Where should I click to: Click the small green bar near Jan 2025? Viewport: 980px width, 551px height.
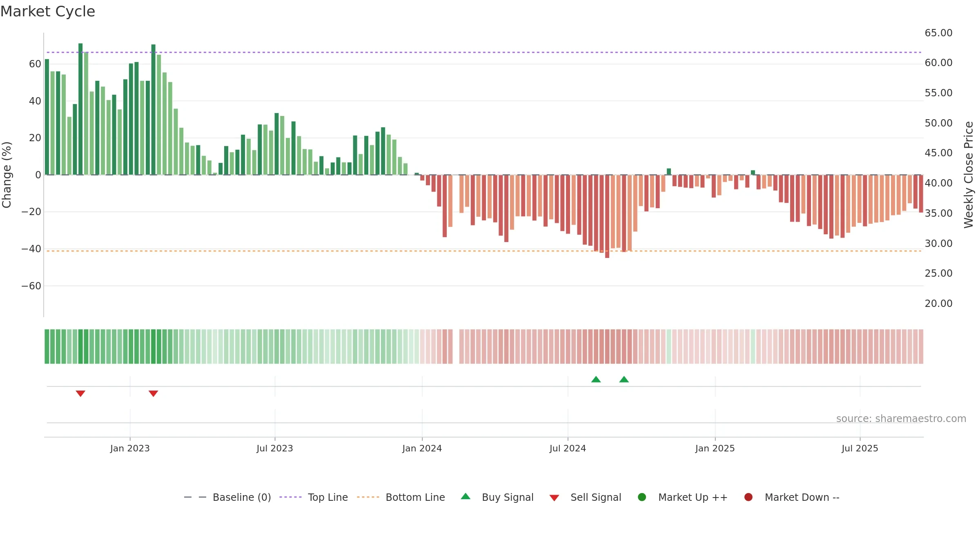click(753, 173)
